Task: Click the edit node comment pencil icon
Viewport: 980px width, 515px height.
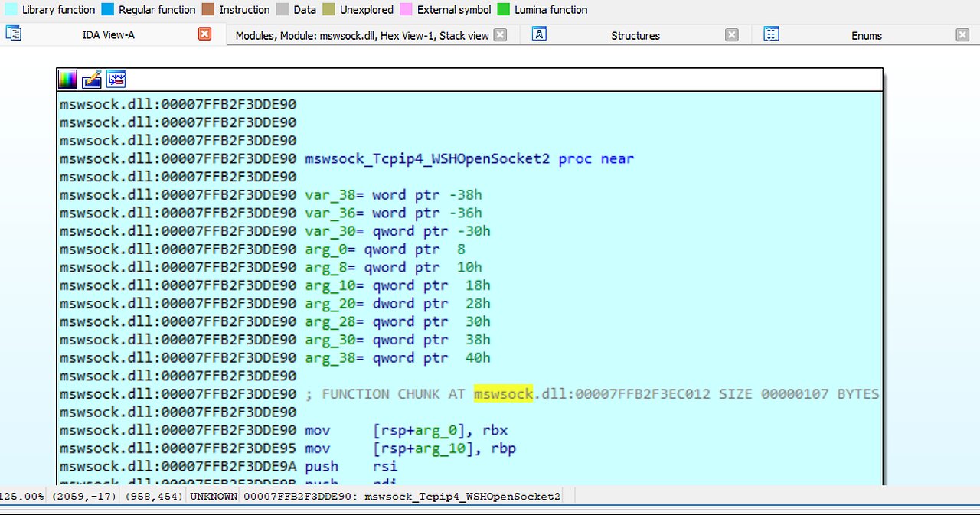Action: [x=92, y=79]
